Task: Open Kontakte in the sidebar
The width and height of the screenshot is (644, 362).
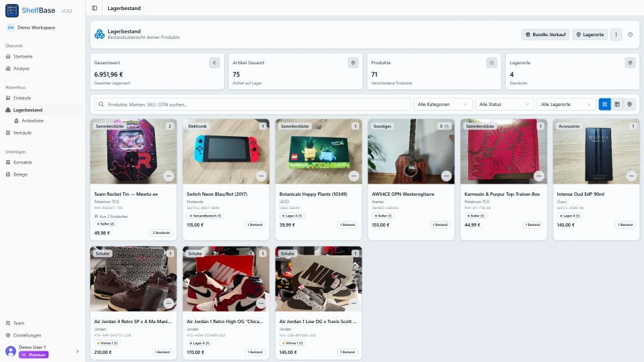Action: tap(43, 162)
